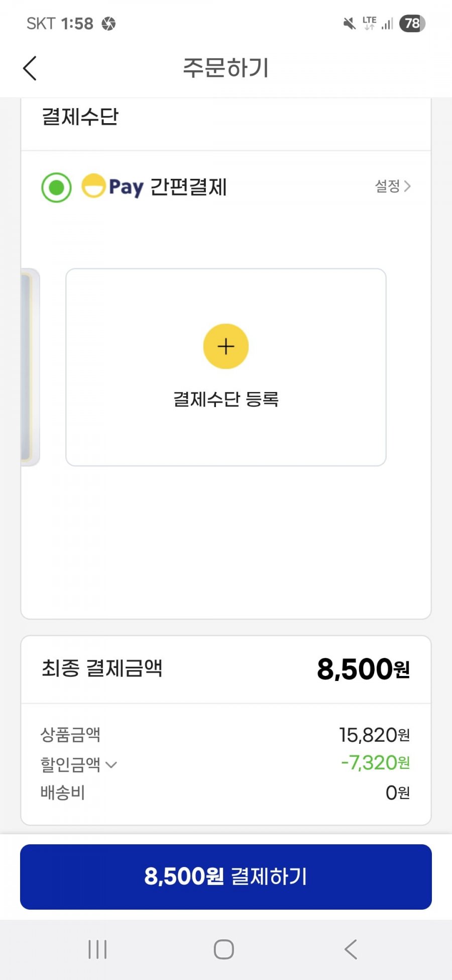Tap Android navigation back arrow

click(x=351, y=949)
